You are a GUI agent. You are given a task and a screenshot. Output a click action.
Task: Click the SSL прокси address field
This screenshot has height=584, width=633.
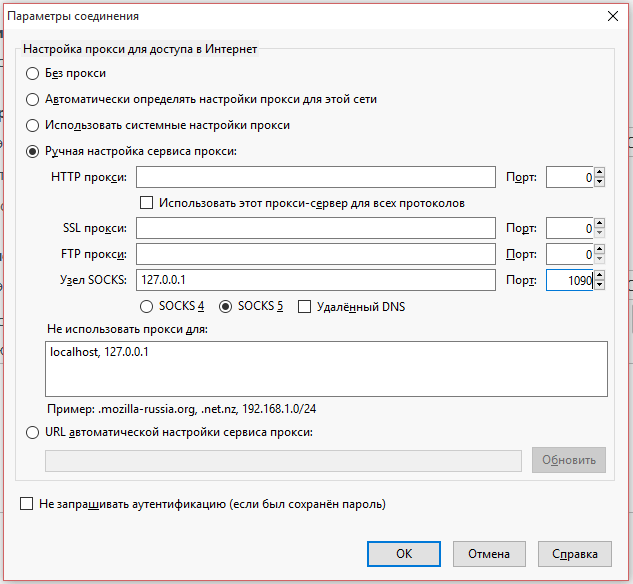316,229
